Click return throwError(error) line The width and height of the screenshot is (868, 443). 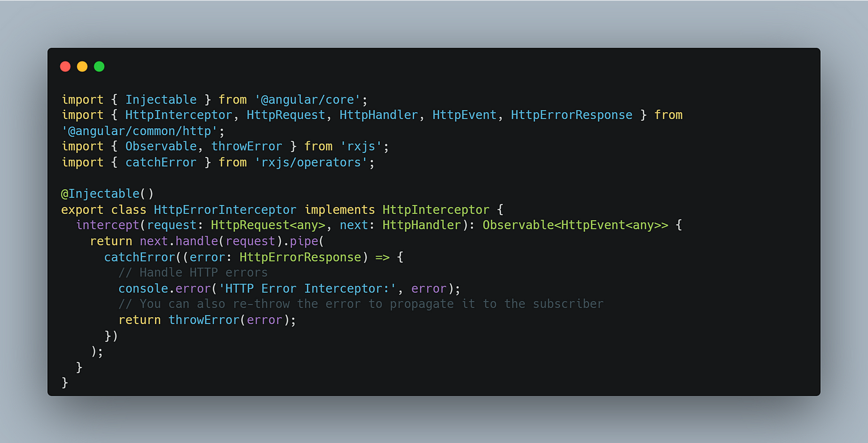click(208, 320)
